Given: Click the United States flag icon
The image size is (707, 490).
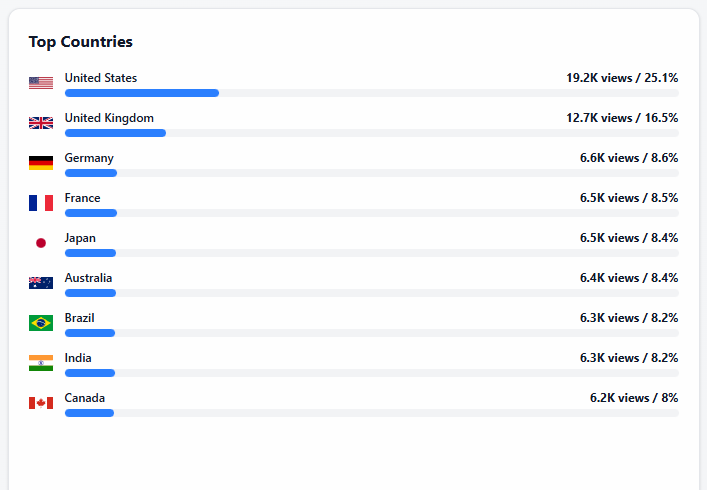Looking at the screenshot, I should (x=41, y=83).
